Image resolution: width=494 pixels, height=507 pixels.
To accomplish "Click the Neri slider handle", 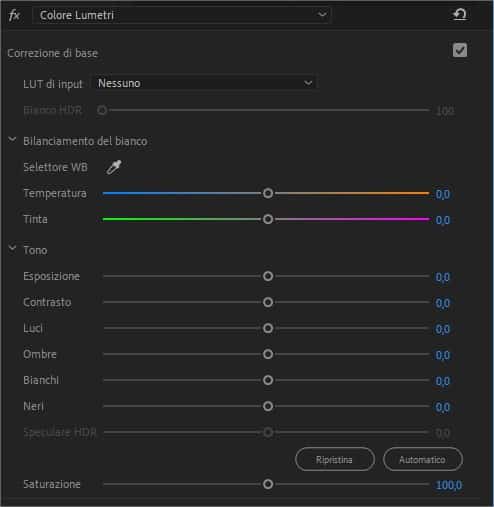I will pos(268,406).
